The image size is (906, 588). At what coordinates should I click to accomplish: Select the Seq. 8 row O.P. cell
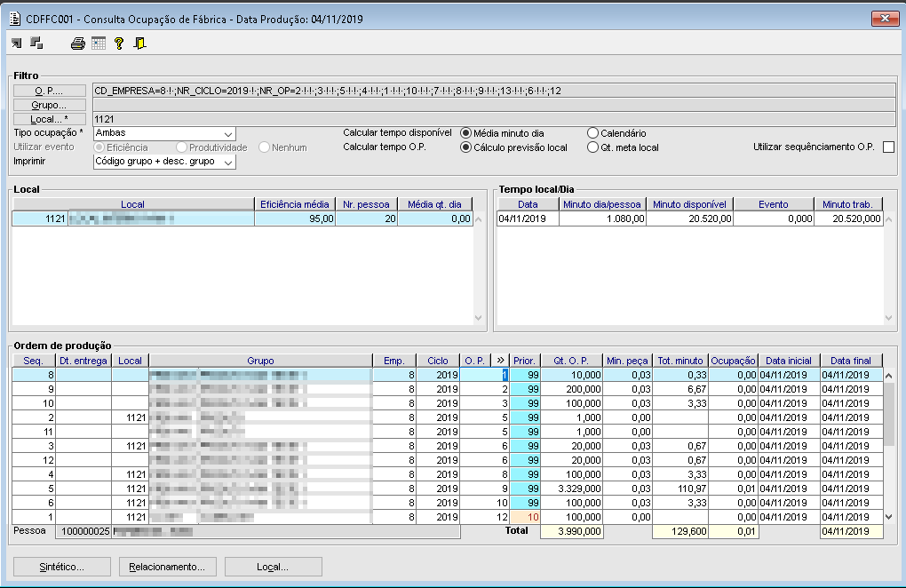(x=483, y=375)
